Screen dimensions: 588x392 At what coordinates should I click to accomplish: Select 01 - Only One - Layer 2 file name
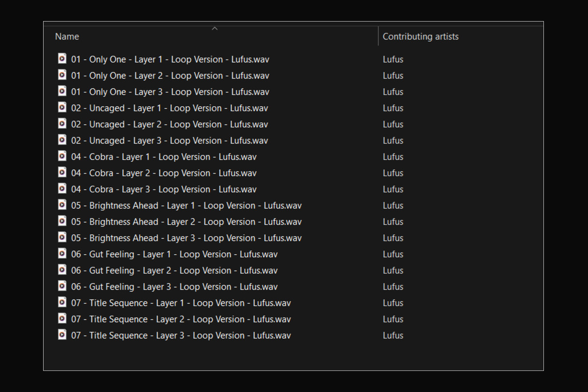click(x=170, y=75)
